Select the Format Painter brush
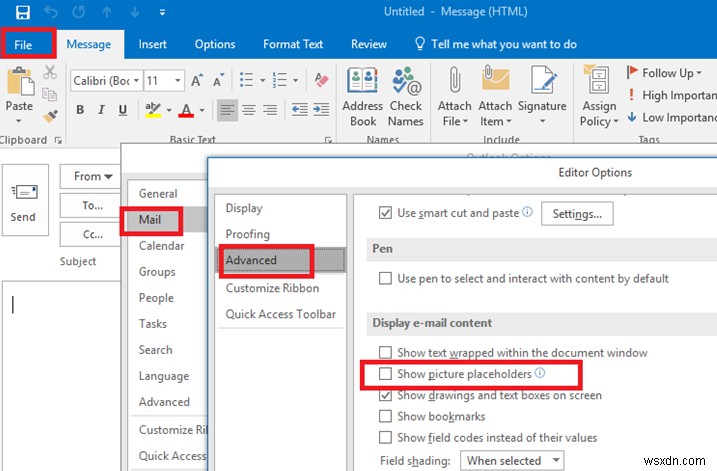717x471 pixels. 50,116
